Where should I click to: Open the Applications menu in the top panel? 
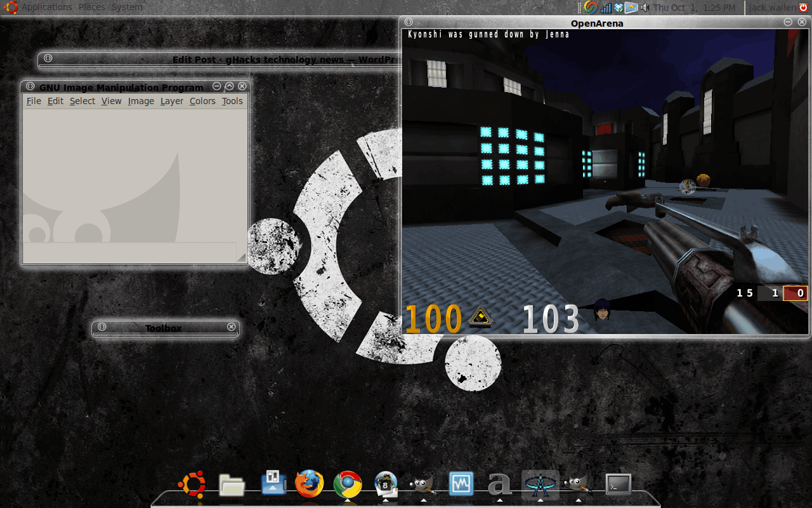[47, 8]
